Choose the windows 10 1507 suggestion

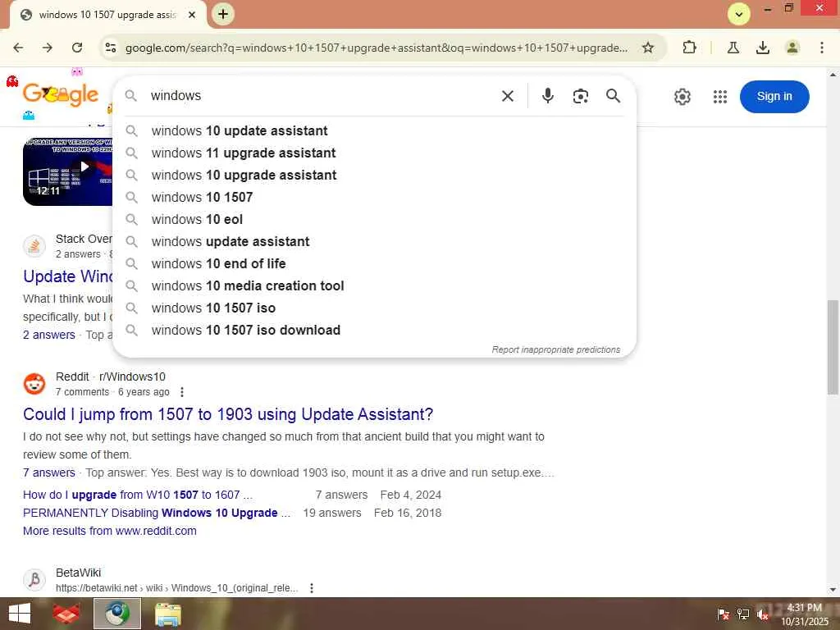point(374,197)
